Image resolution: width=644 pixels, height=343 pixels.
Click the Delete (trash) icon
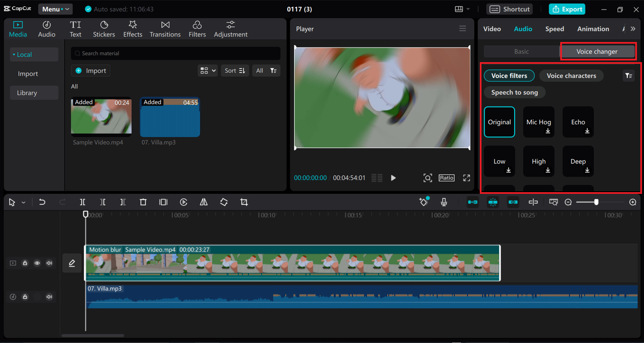(143, 202)
